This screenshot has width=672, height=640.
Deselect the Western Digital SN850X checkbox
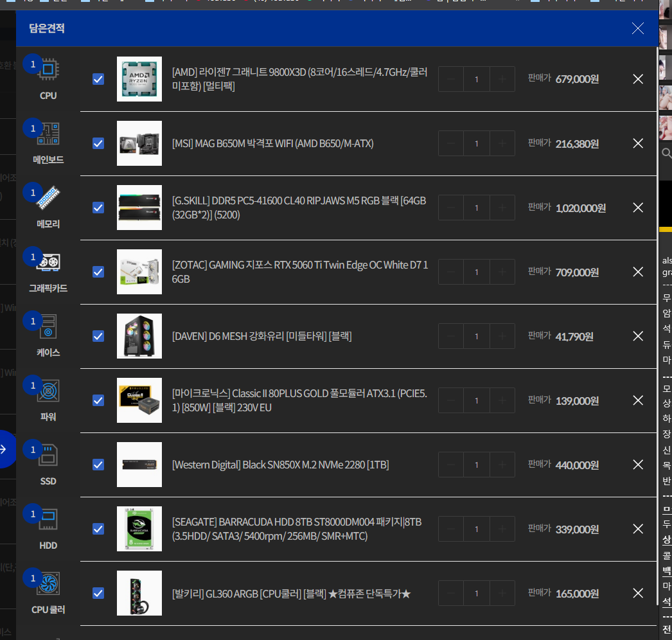coord(98,465)
